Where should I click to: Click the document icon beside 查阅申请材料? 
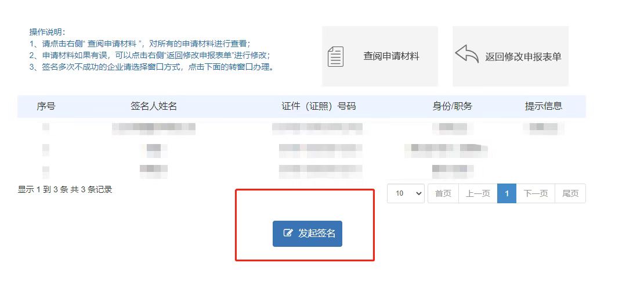(335, 57)
